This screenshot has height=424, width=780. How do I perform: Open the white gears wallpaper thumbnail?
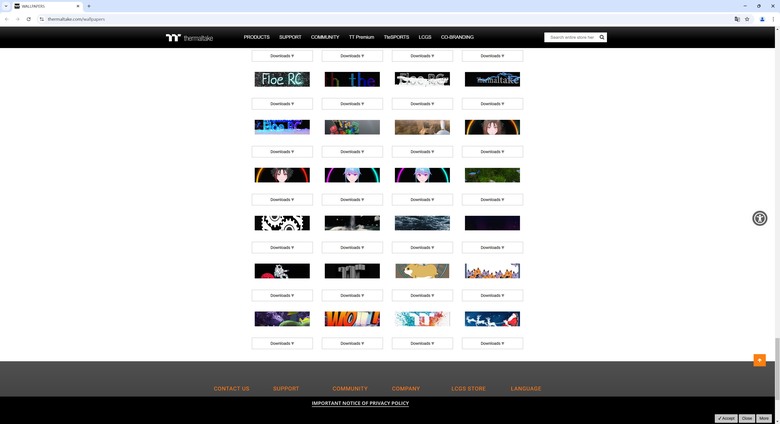[x=282, y=223]
